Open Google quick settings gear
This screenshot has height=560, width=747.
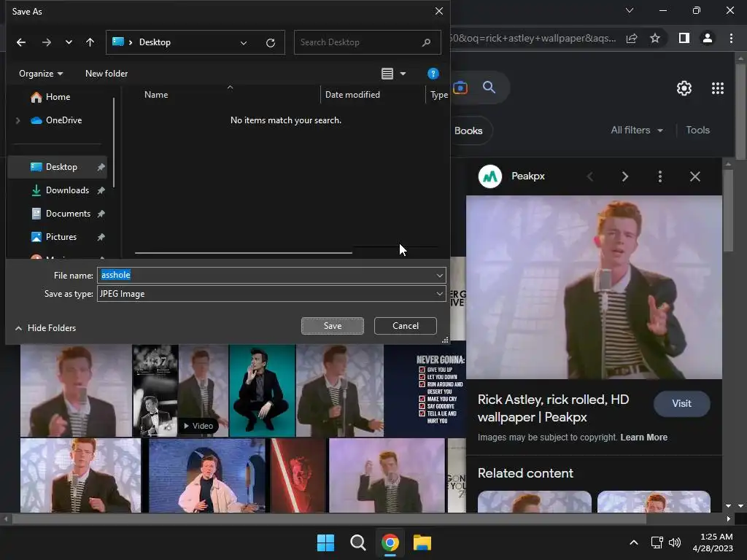pos(684,88)
